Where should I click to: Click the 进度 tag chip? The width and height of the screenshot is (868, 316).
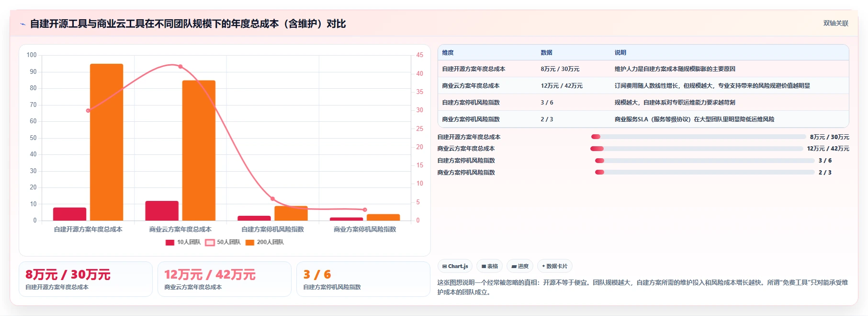[520, 266]
